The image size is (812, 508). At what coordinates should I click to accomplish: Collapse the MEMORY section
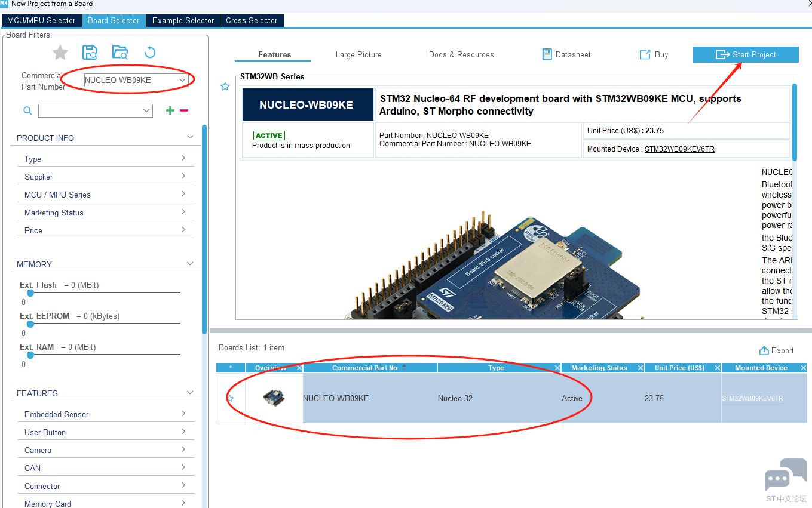click(x=190, y=264)
